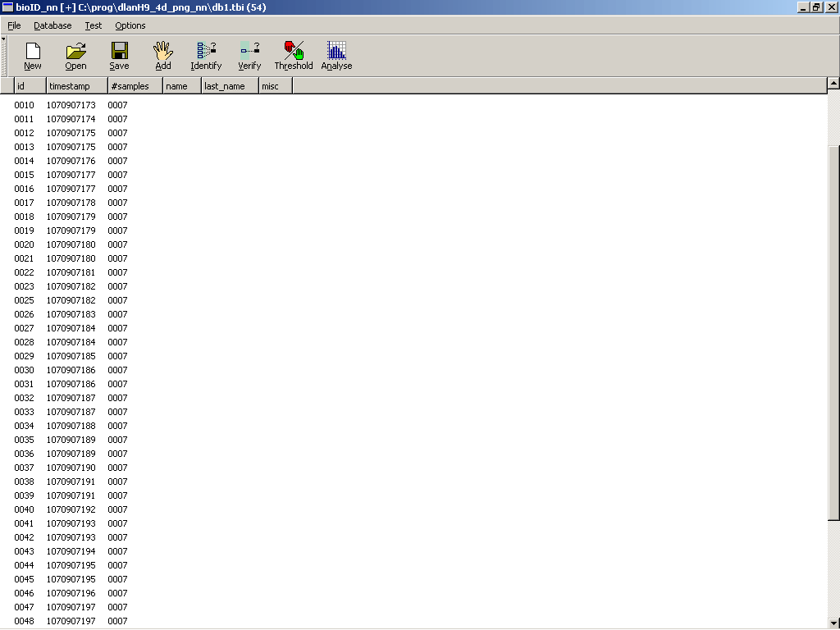
Task: Open the Database menu
Action: point(52,25)
